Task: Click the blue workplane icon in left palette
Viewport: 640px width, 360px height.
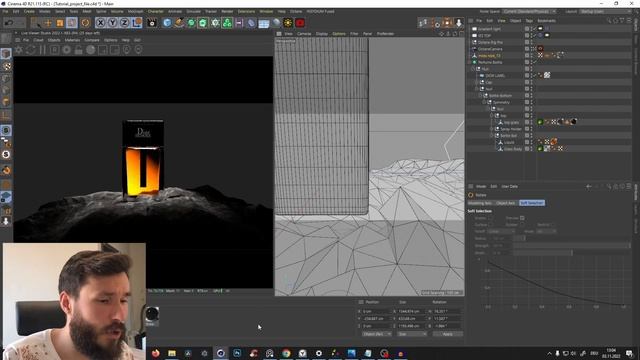Action: click(x=6, y=197)
